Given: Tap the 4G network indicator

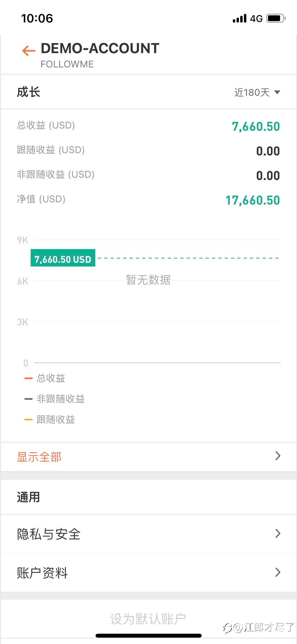Looking at the screenshot, I should (256, 19).
